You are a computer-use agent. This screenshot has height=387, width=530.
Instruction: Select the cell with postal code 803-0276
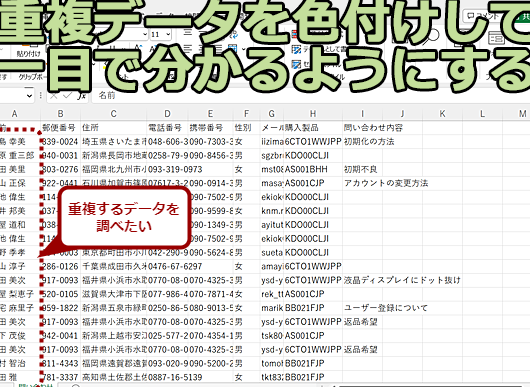point(61,169)
